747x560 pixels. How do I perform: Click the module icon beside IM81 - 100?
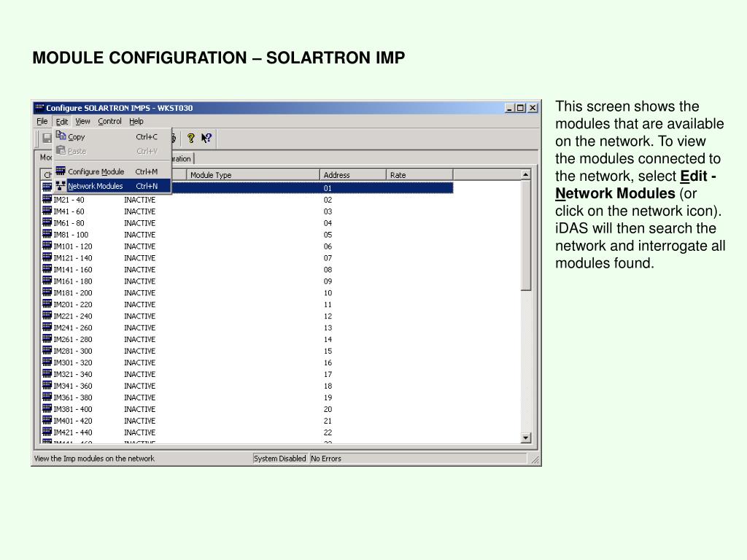[47, 234]
